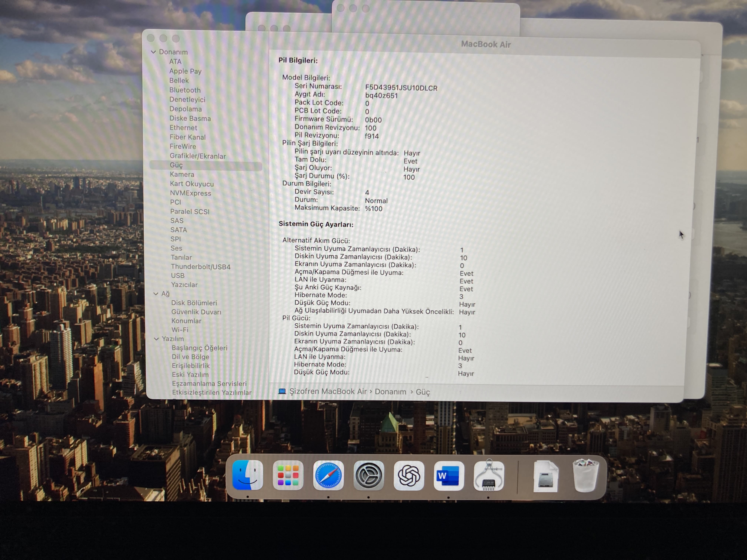Select Fiber Kanal in the sidebar

pyautogui.click(x=187, y=137)
